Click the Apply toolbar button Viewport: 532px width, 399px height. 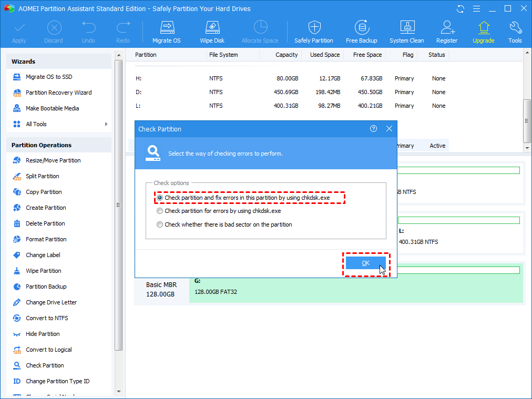pyautogui.click(x=19, y=32)
